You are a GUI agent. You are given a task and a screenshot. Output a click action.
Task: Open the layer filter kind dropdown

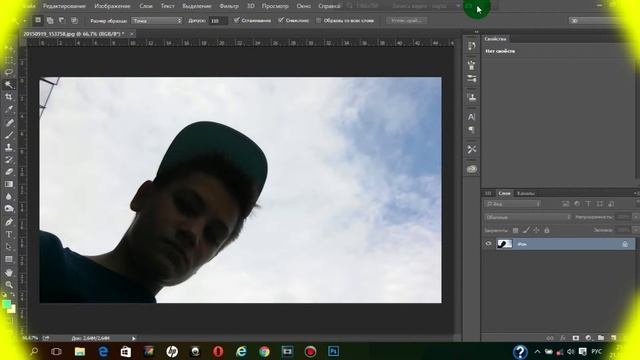[513, 204]
